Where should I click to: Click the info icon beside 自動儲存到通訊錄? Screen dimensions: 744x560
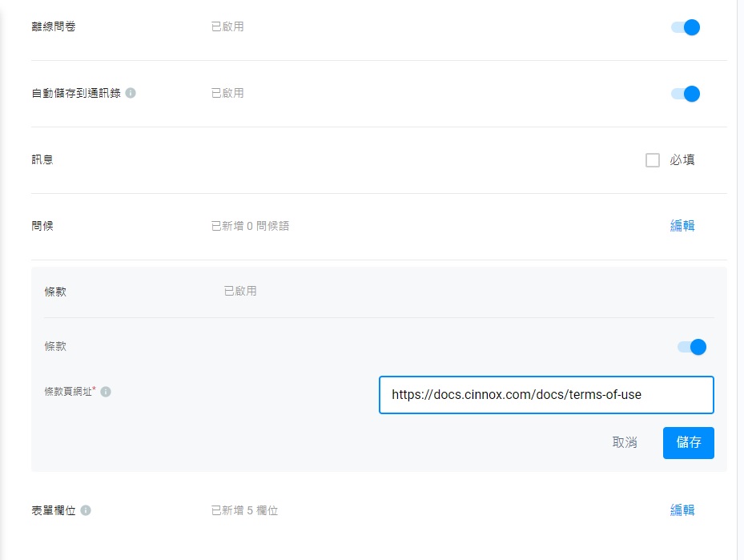(x=131, y=93)
